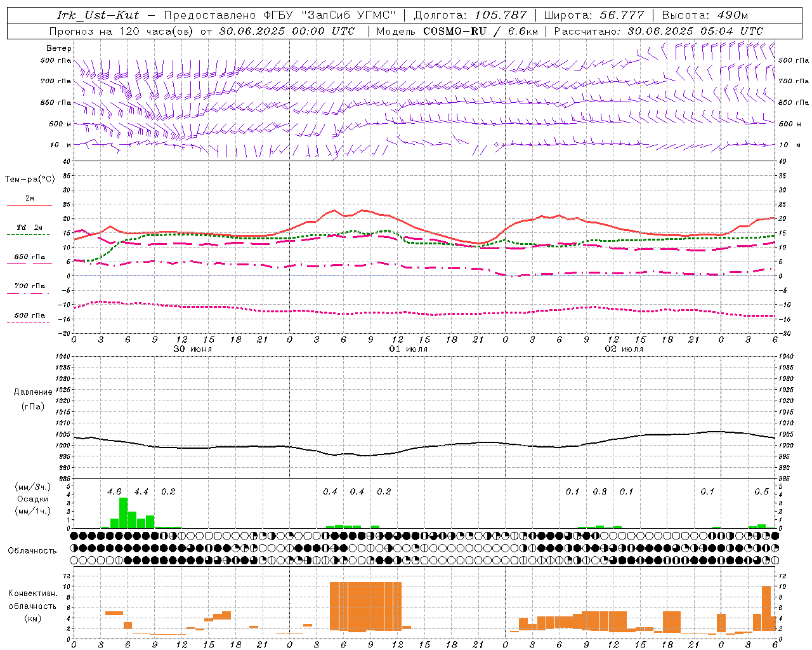Click the date label 30 июня

click(193, 349)
